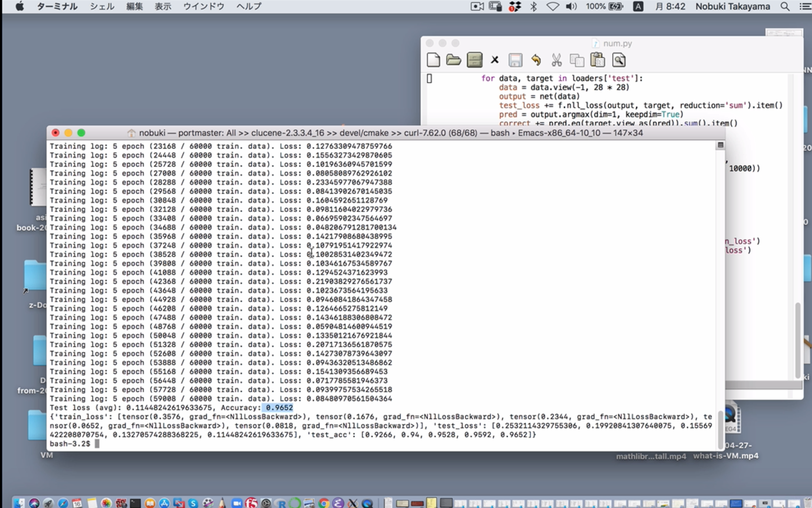Click the Dropbox icon in menu bar
The image size is (812, 508).
pos(514,6)
